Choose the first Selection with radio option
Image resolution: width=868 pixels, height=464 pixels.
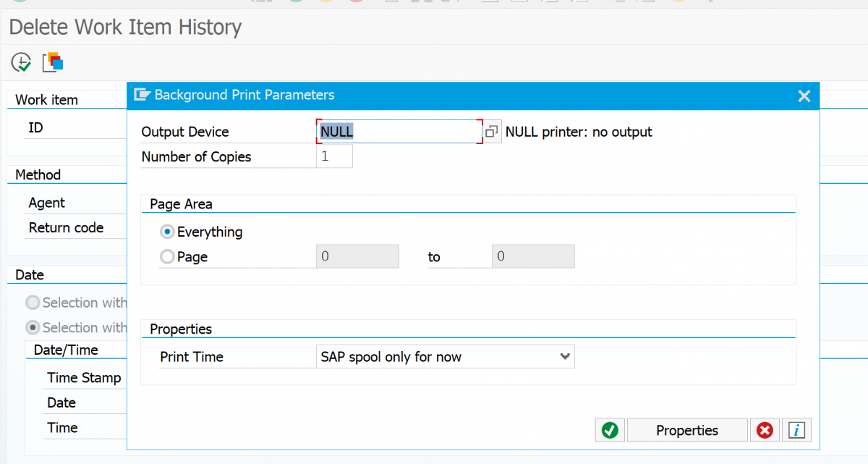[32, 303]
